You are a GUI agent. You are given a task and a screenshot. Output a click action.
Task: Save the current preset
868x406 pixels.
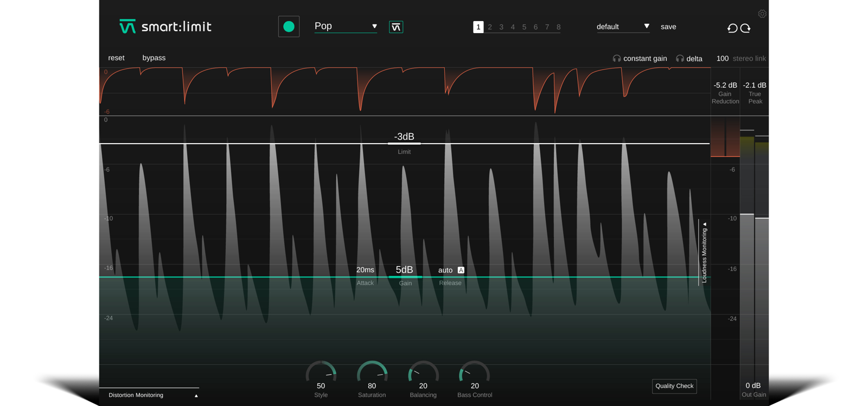[668, 27]
